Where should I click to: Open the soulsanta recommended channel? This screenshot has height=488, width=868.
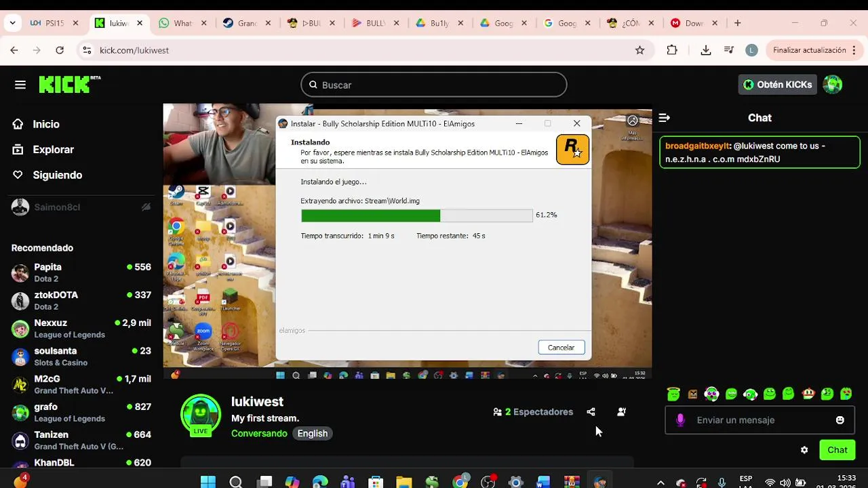tap(81, 357)
